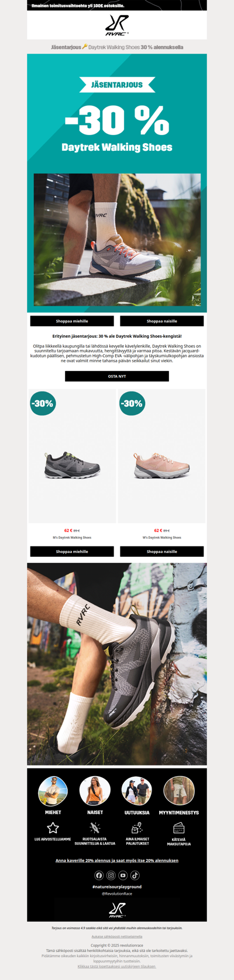Click the Ruotsalaista suunnittelua & laatua icon
The height and width of the screenshot is (980, 234).
click(95, 827)
